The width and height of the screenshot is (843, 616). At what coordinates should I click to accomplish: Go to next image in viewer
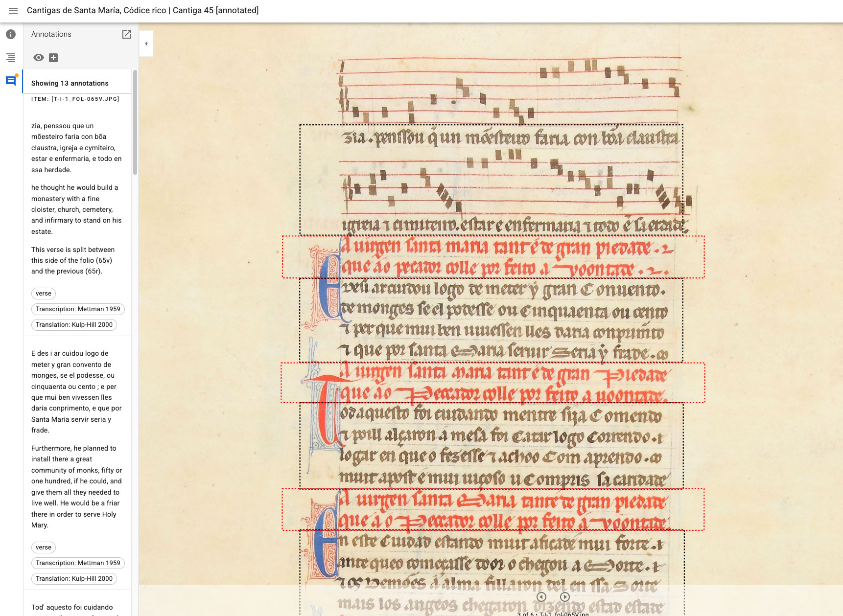[x=564, y=597]
